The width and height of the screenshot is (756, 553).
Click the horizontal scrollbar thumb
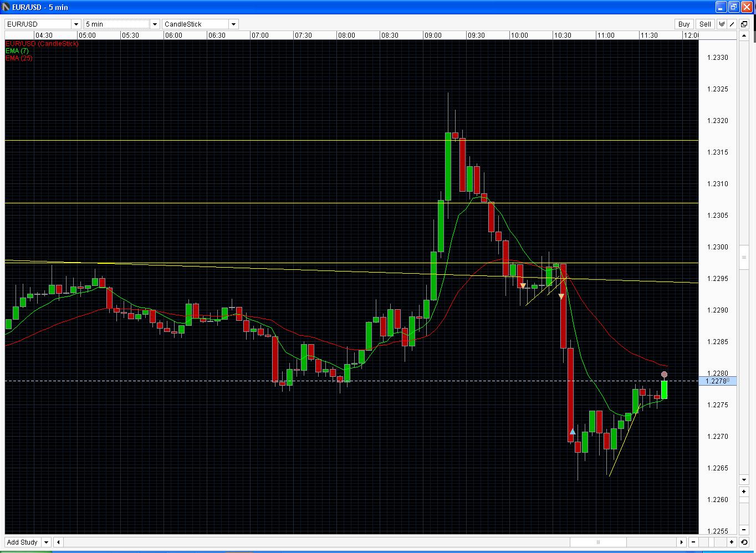[x=598, y=542]
